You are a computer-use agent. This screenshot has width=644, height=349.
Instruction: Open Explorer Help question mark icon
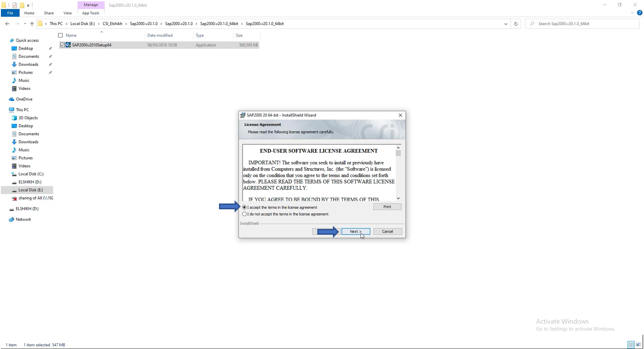(x=639, y=13)
